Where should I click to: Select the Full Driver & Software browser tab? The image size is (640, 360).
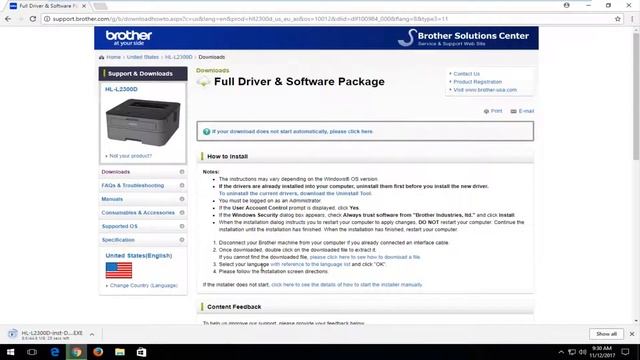(48, 6)
